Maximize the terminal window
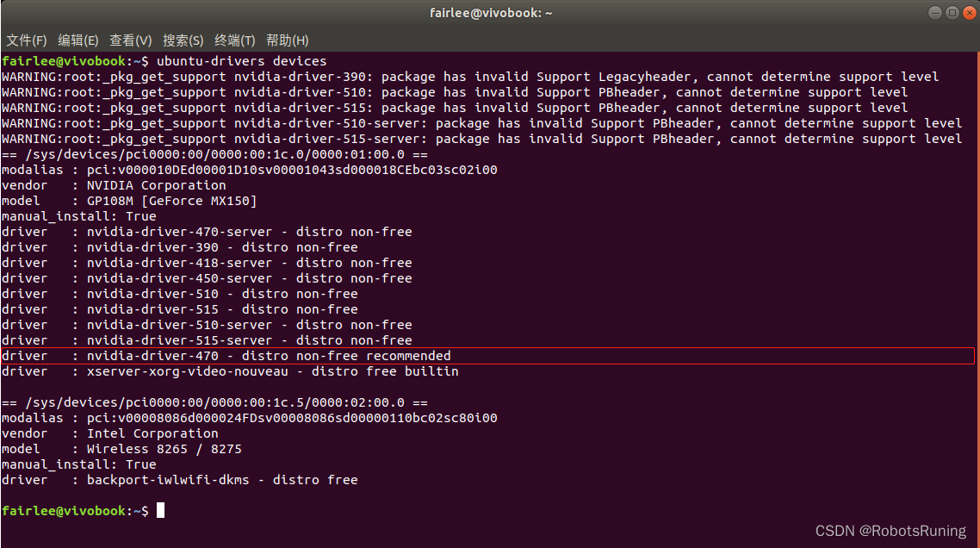Screen dimensions: 980x548 pyautogui.click(x=952, y=13)
